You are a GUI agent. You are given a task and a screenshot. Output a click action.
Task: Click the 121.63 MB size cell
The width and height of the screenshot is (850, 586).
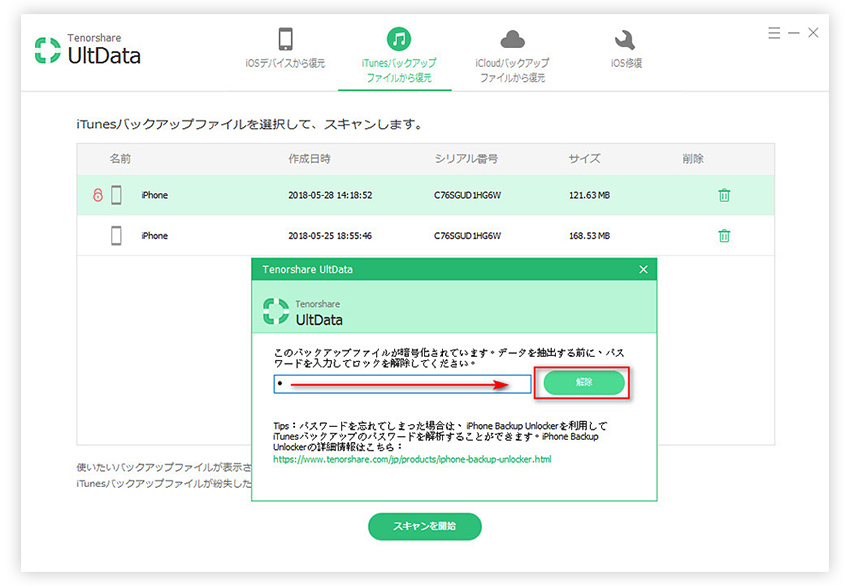pyautogui.click(x=589, y=195)
